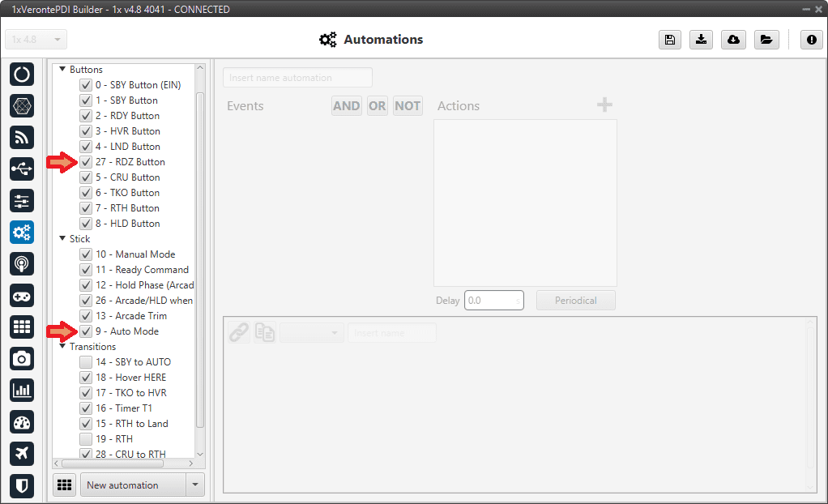Enable the 14 - SBY to AUTO checkbox
The image size is (828, 504).
pyautogui.click(x=86, y=362)
